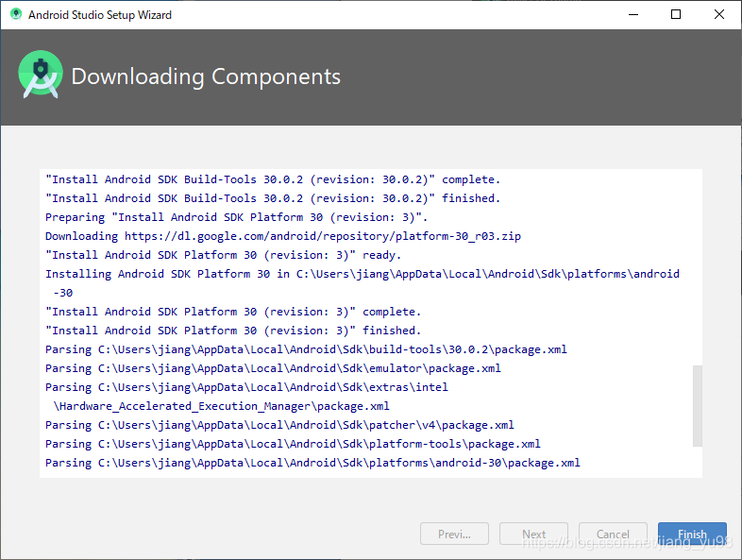The height and width of the screenshot is (560, 742).
Task: Click the Cancel button
Action: [x=613, y=534]
